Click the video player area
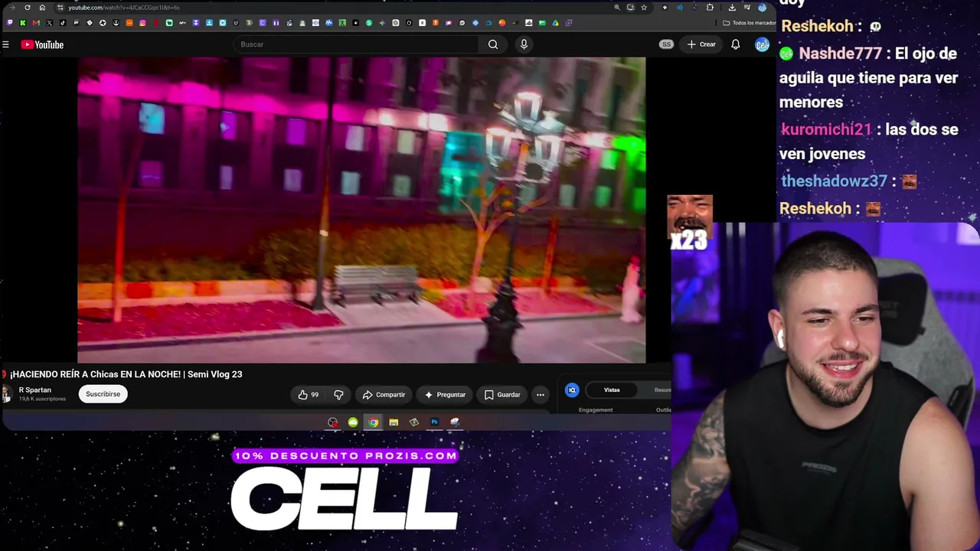This screenshot has width=980, height=551. (361, 210)
